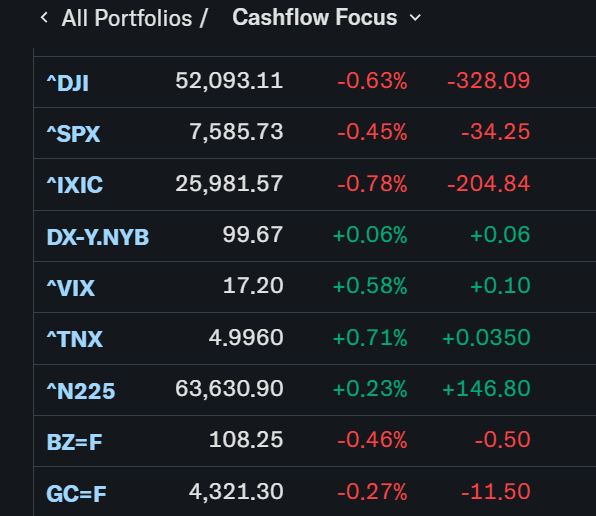
Task: Select the BZ=F price 108.25
Action: click(246, 440)
